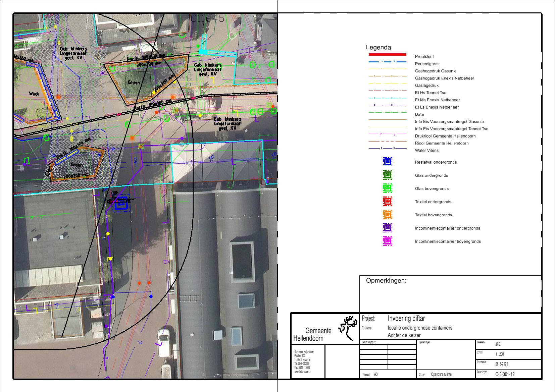Viewport: 555px width, 392px height.
Task: Select the blue Perceelgrens legend line
Action: (387, 62)
